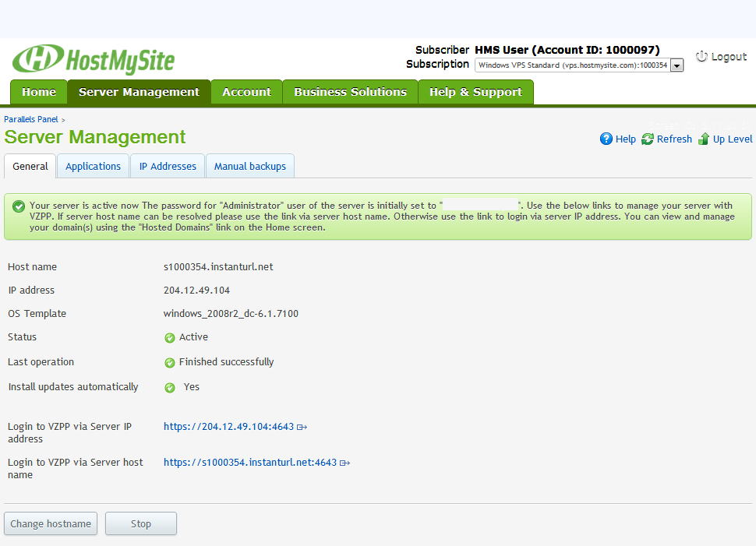
Task: Open the https://s1000354.instanturl.net:4643 VZPP link
Action: click(249, 462)
